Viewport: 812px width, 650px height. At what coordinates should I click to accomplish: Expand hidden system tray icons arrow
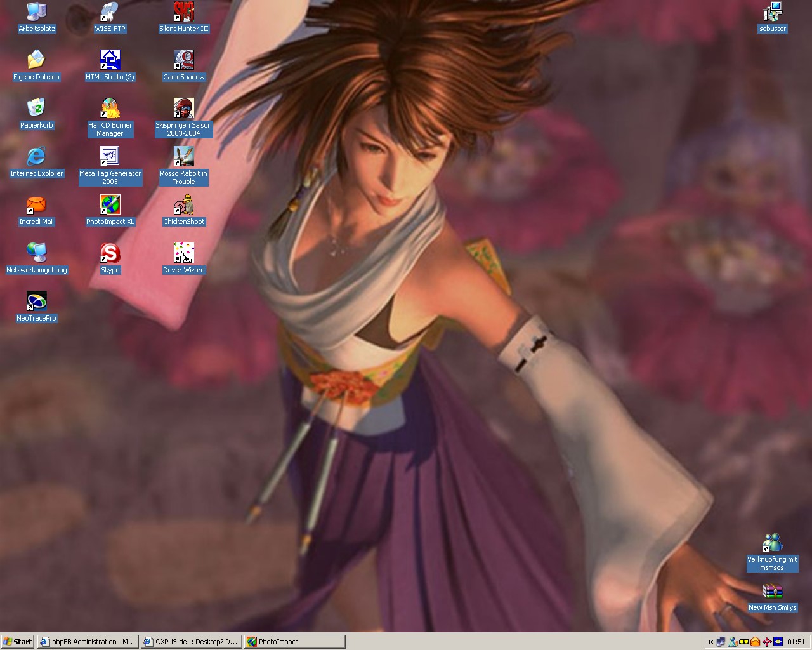pyautogui.click(x=710, y=642)
